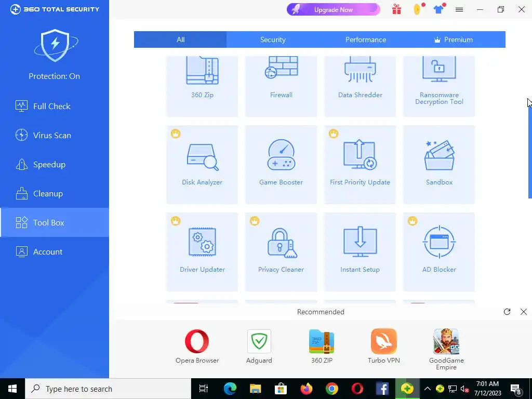The height and width of the screenshot is (399, 532).
Task: Open Account in the sidebar
Action: (x=54, y=252)
